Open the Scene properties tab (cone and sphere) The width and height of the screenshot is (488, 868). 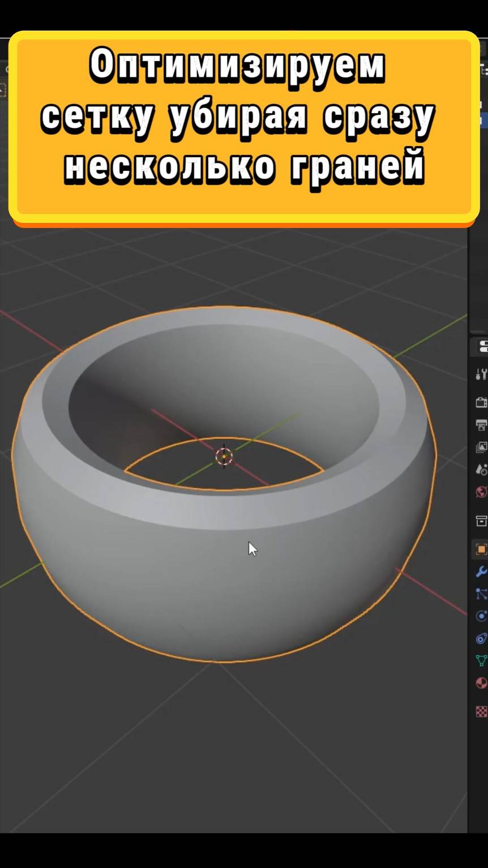coord(481,469)
